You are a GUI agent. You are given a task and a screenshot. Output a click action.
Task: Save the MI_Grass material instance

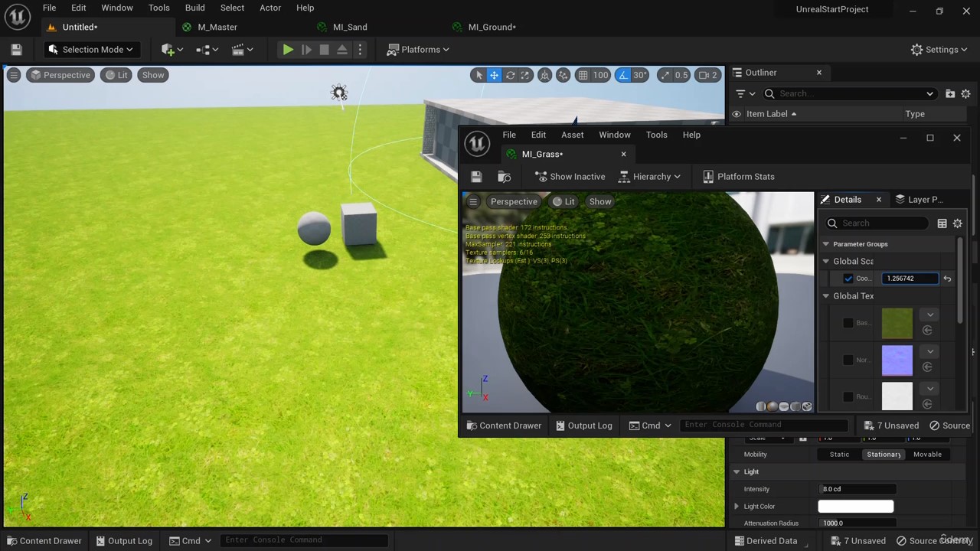point(476,177)
